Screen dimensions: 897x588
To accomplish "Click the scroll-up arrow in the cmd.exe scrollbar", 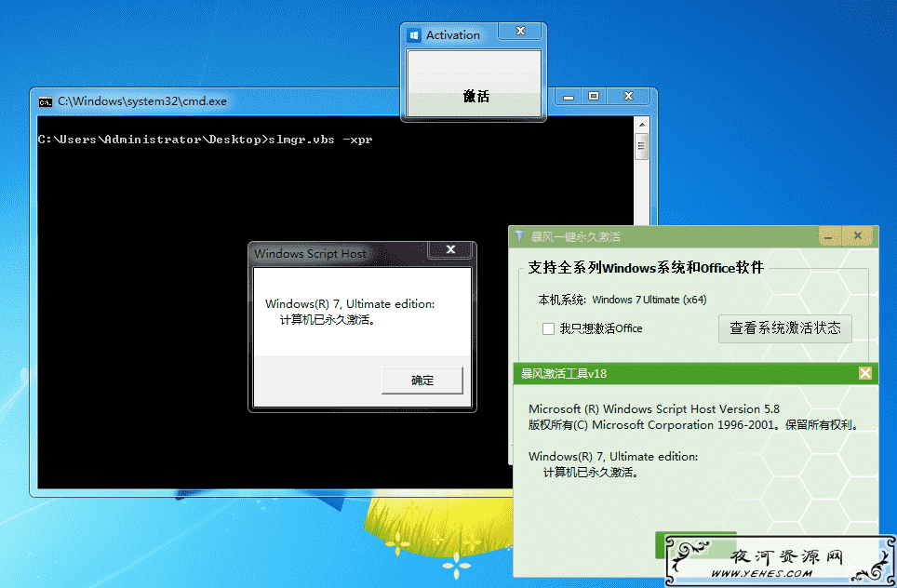I will [642, 124].
